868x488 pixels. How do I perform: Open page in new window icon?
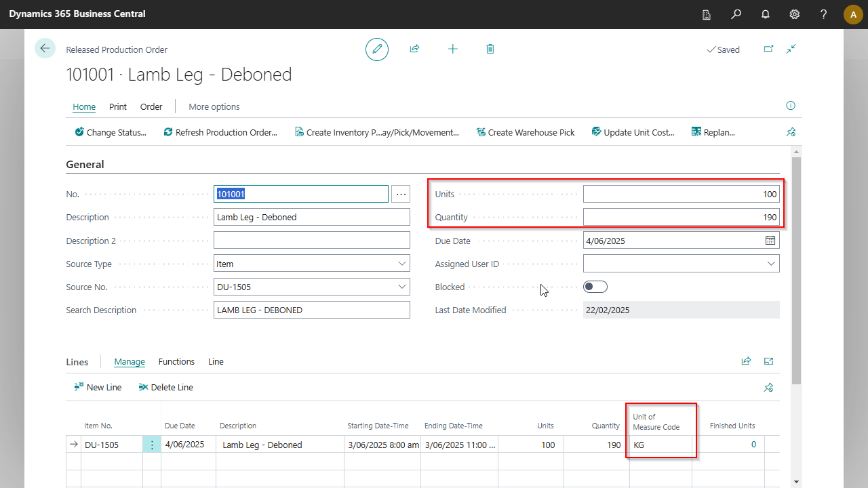[768, 49]
